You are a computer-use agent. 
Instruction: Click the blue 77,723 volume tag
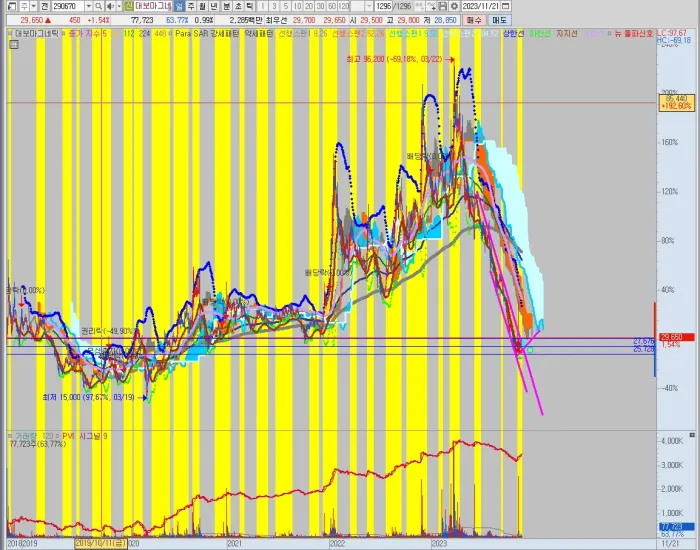677,527
